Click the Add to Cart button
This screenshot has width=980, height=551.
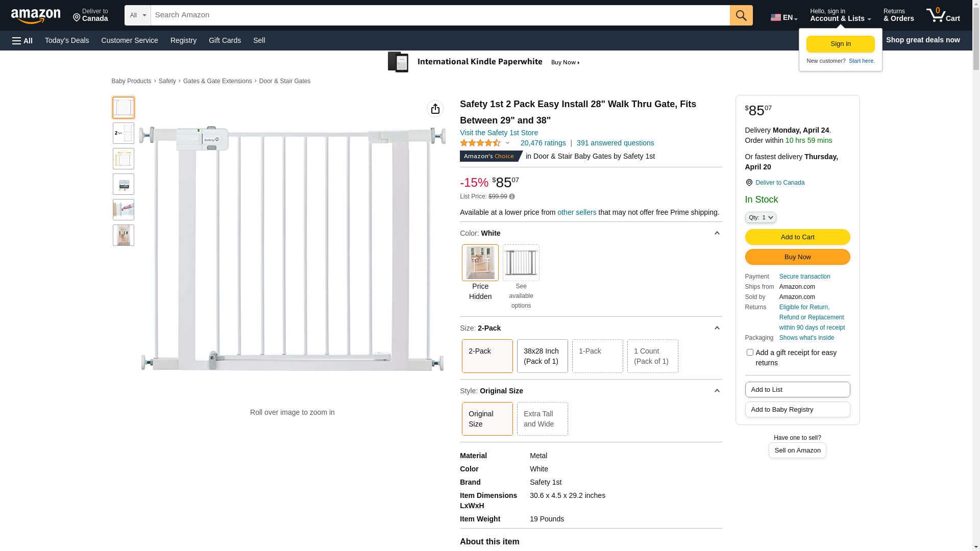click(x=797, y=237)
